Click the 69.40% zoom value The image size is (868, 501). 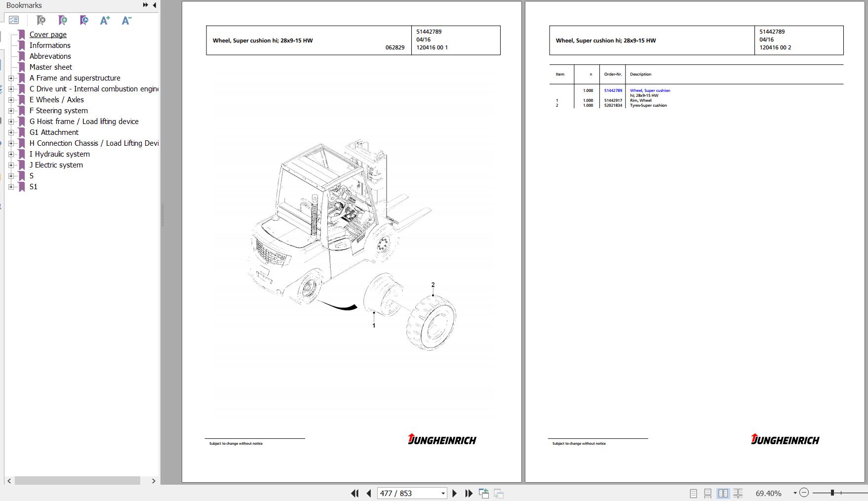coord(769,493)
